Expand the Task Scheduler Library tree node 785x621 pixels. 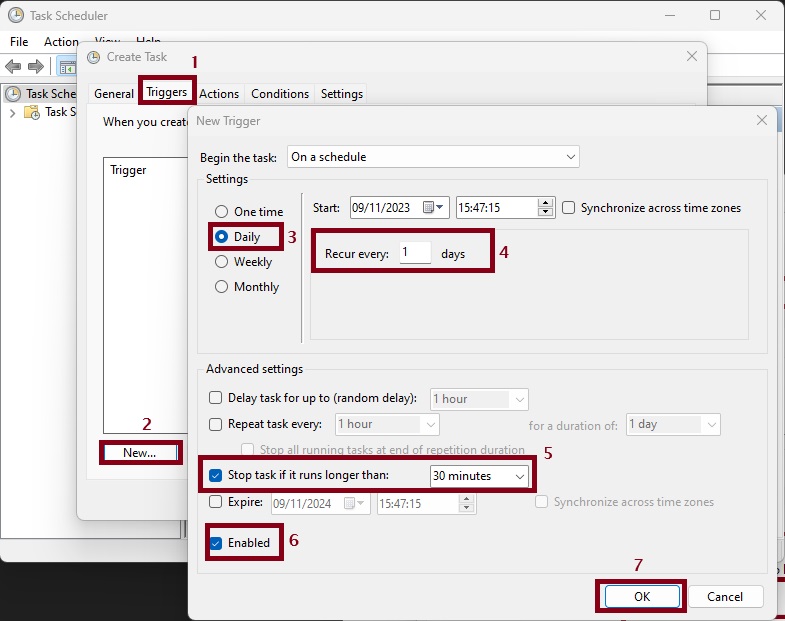[x=13, y=113]
